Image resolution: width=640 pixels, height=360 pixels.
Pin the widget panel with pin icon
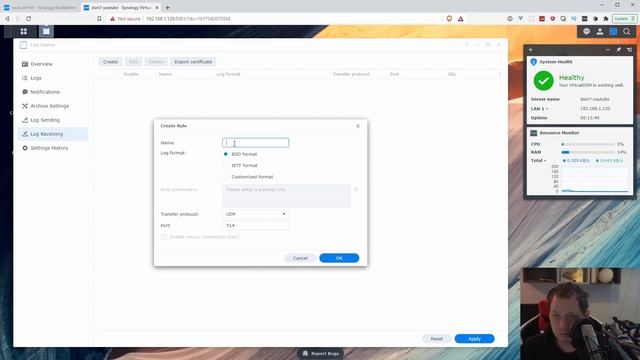pos(619,50)
